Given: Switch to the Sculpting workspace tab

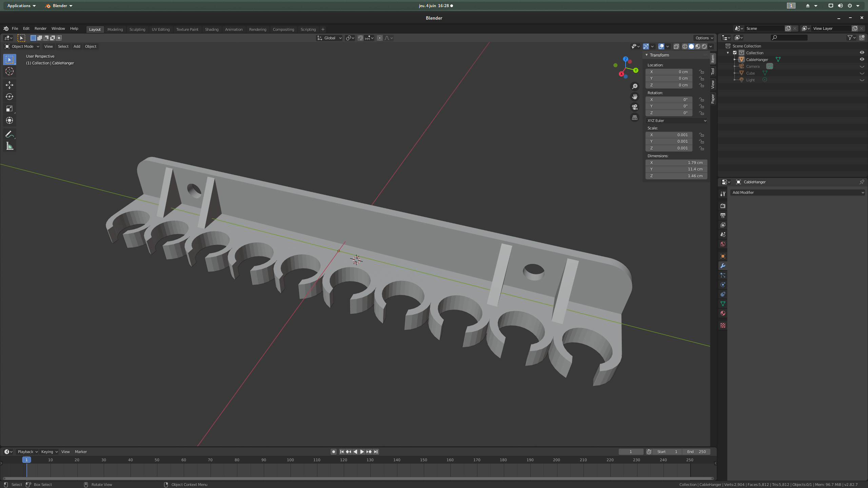Looking at the screenshot, I should pos(137,29).
